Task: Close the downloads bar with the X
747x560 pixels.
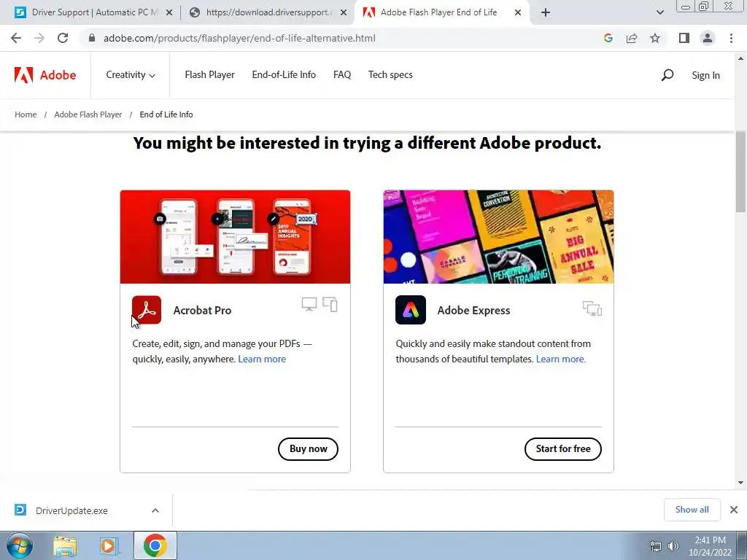Action: [734, 510]
